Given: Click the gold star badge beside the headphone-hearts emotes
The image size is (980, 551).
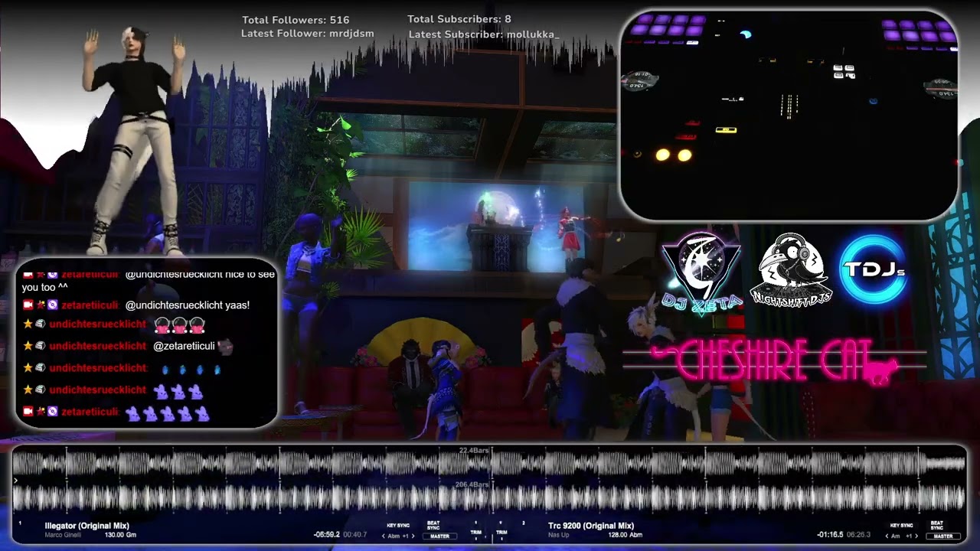Looking at the screenshot, I should click(x=28, y=324).
